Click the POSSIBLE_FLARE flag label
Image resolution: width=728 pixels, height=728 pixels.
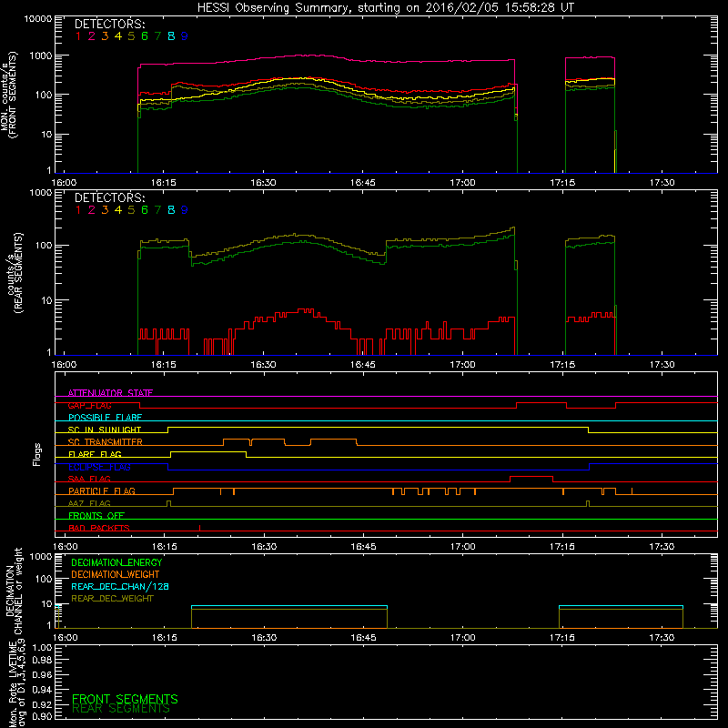point(105,418)
